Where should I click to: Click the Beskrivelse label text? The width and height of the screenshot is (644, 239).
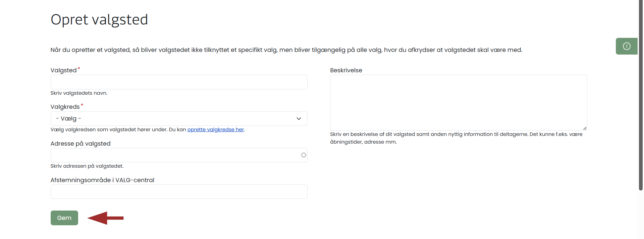tap(346, 70)
